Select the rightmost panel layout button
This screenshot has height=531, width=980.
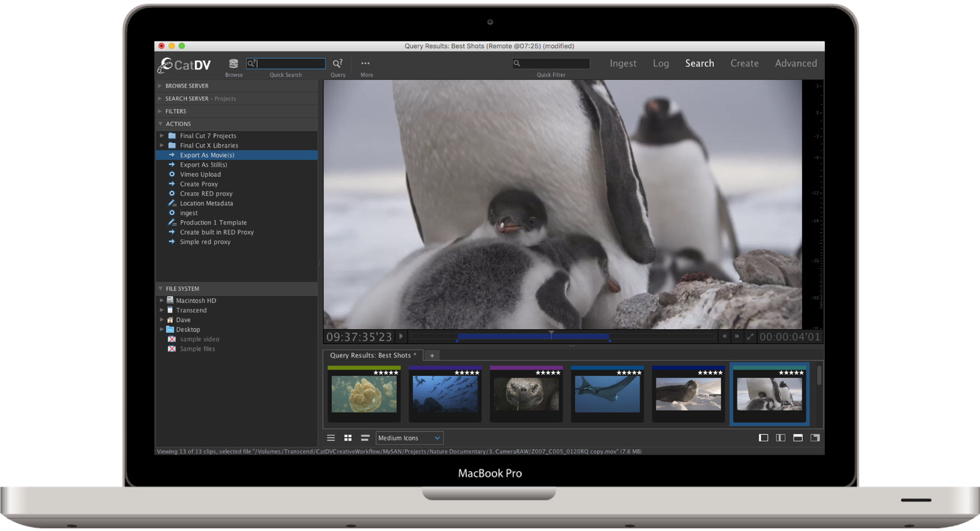[815, 438]
